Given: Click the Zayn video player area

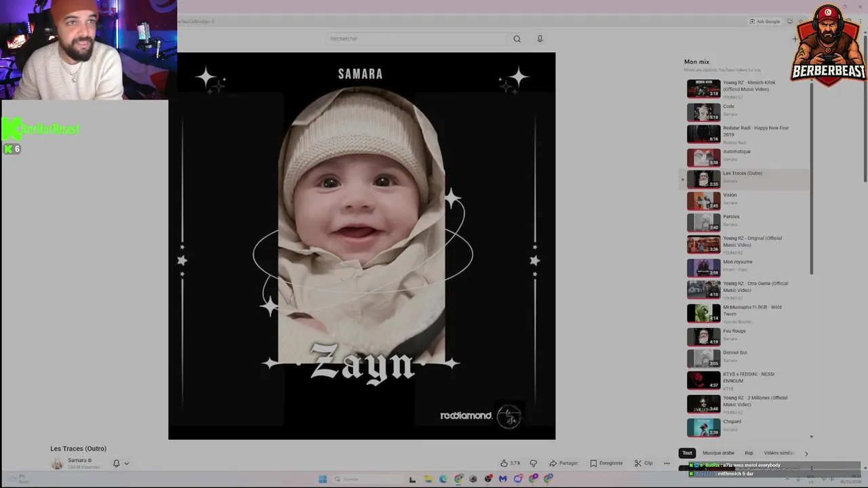Looking at the screenshot, I should coord(361,245).
